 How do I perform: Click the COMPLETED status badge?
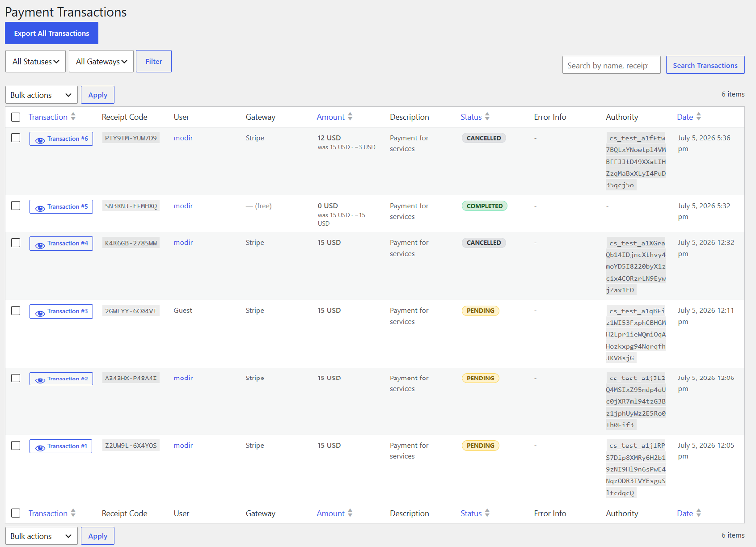(x=485, y=206)
